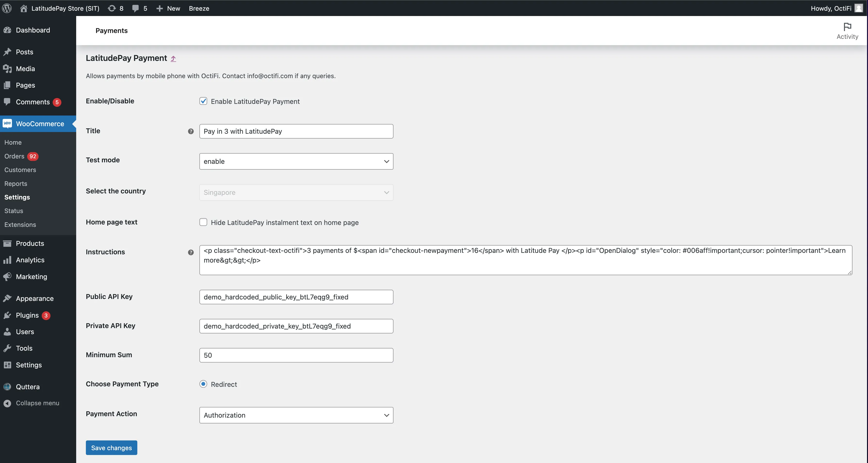
Task: Click into the Title text field
Action: pos(296,132)
